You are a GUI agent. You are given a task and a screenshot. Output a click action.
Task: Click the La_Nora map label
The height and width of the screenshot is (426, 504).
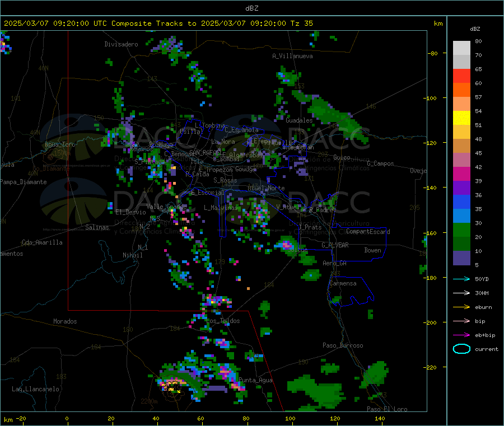pos(223,142)
